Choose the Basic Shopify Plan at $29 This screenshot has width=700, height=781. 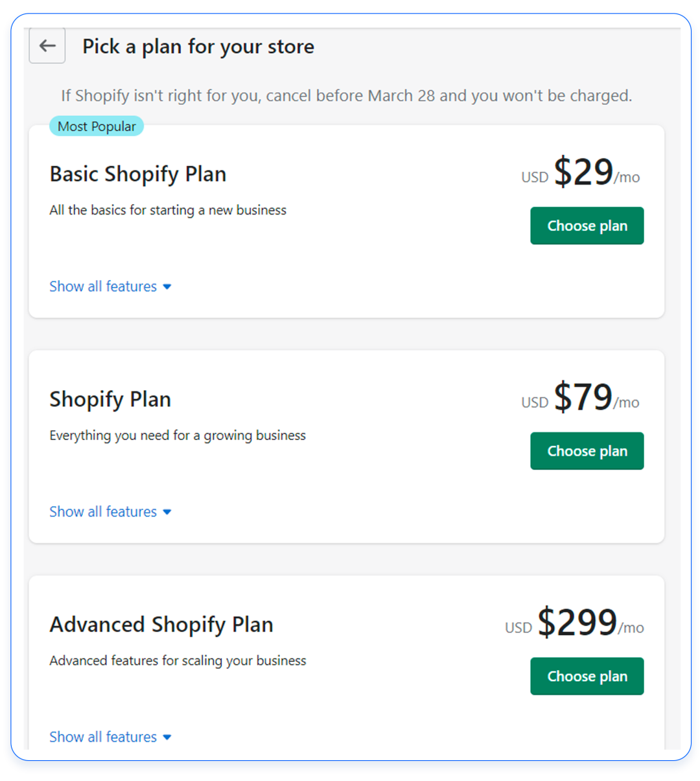pos(587,226)
